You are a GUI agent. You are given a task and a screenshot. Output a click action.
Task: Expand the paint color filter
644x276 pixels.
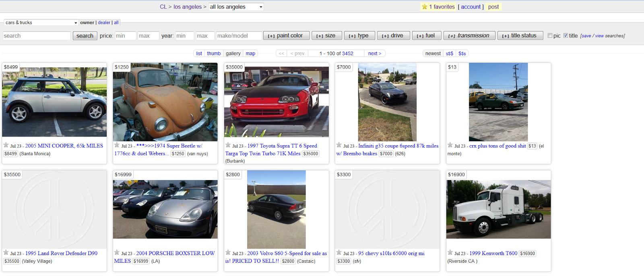point(286,35)
